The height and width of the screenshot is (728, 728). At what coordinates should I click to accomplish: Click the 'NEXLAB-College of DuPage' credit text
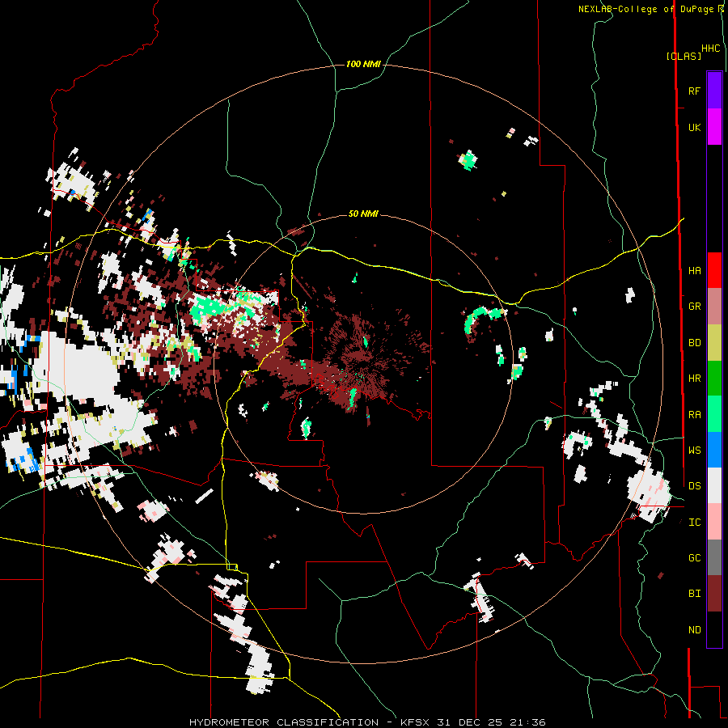pyautogui.click(x=645, y=9)
